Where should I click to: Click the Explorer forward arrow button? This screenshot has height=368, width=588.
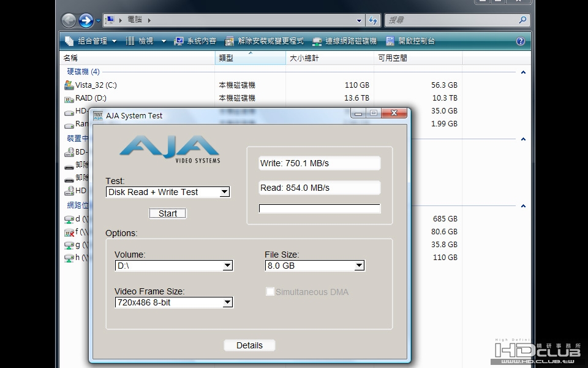point(86,20)
